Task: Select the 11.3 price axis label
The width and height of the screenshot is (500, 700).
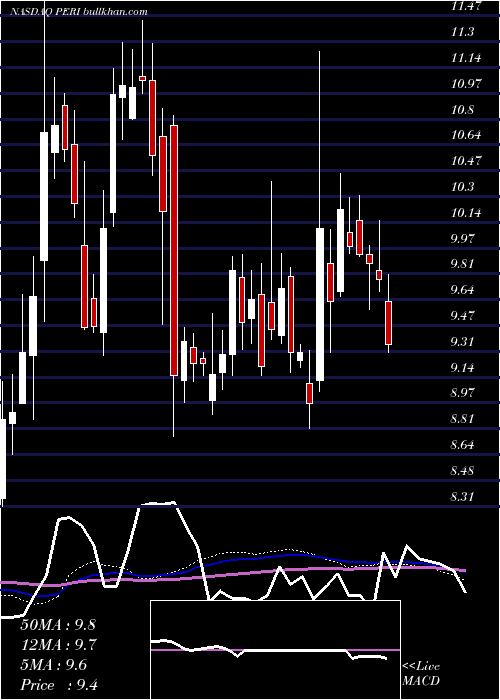Action: 462,32
